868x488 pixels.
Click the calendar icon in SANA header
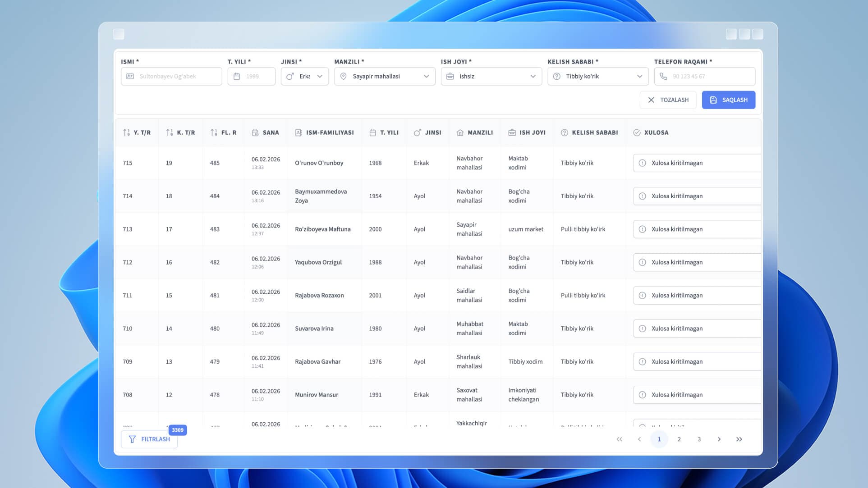coord(255,132)
